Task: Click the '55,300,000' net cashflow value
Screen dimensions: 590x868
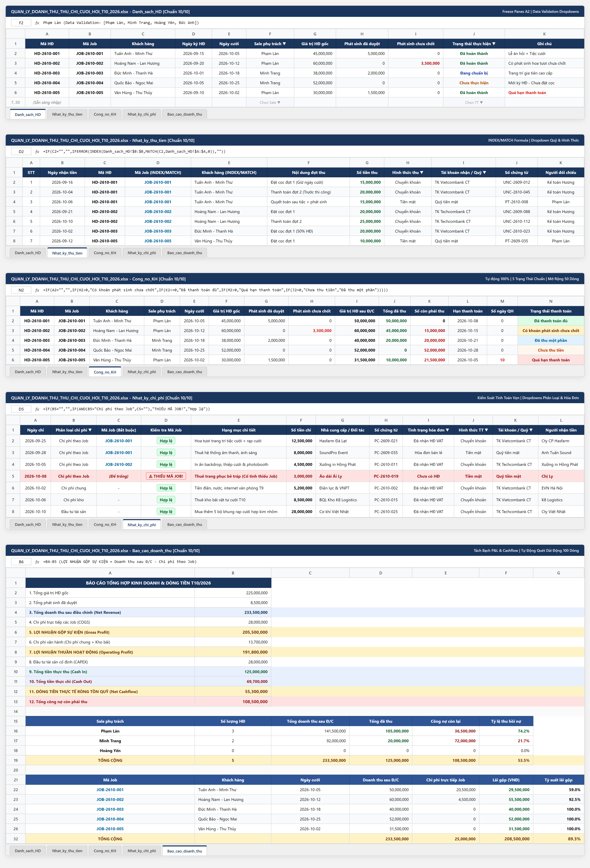Action: 233,692
